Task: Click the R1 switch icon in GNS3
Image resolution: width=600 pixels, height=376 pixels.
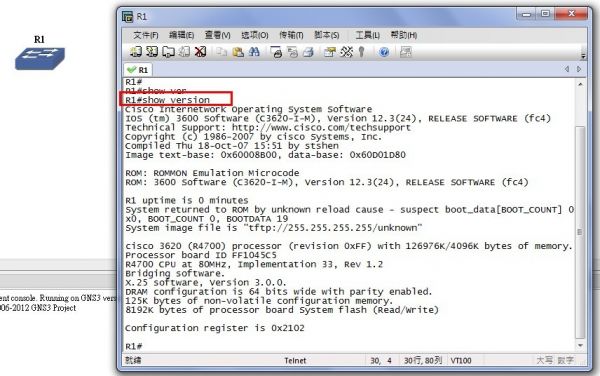Action: click(x=40, y=59)
